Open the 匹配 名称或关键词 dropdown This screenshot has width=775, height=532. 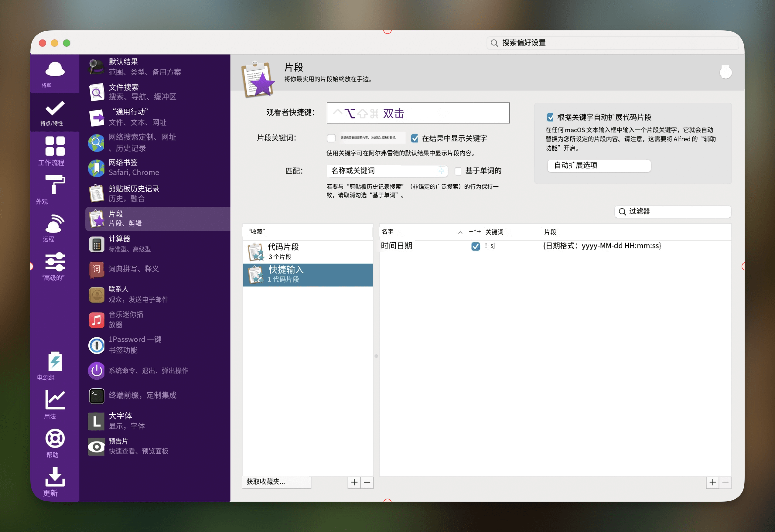click(387, 171)
